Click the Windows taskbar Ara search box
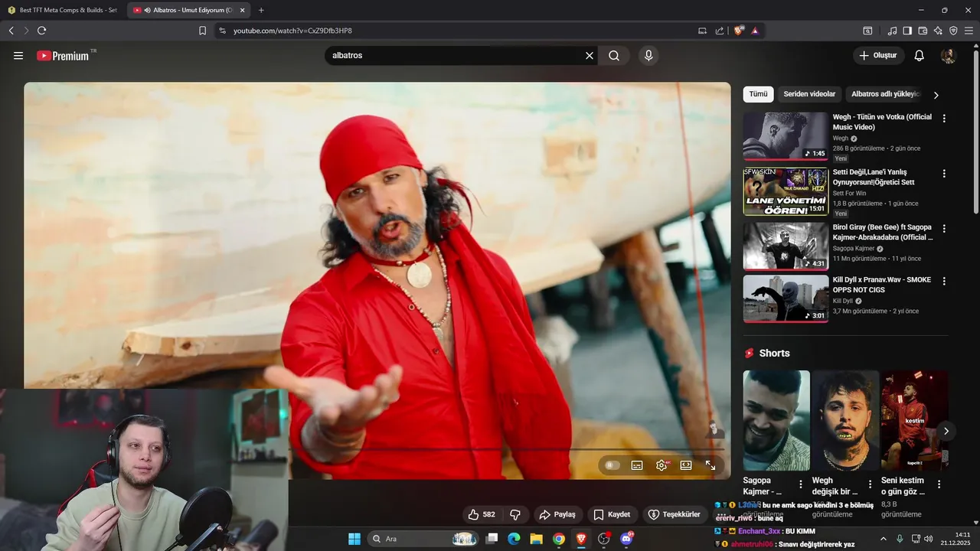Image resolution: width=980 pixels, height=551 pixels. [x=423, y=539]
